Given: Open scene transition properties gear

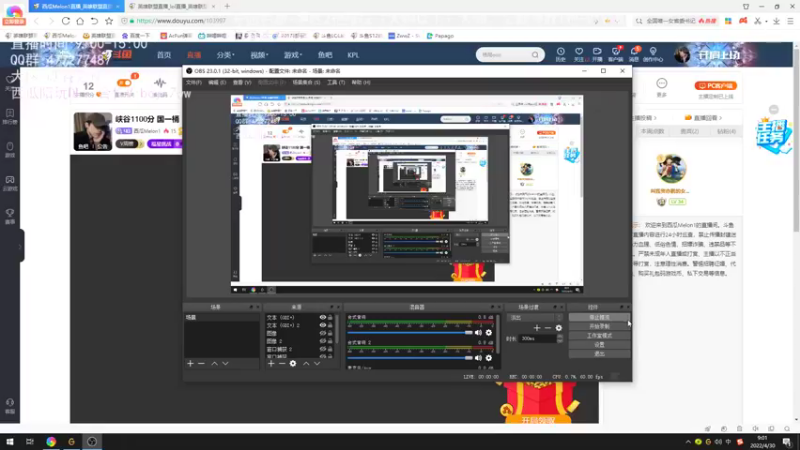Looking at the screenshot, I should pyautogui.click(x=559, y=328).
